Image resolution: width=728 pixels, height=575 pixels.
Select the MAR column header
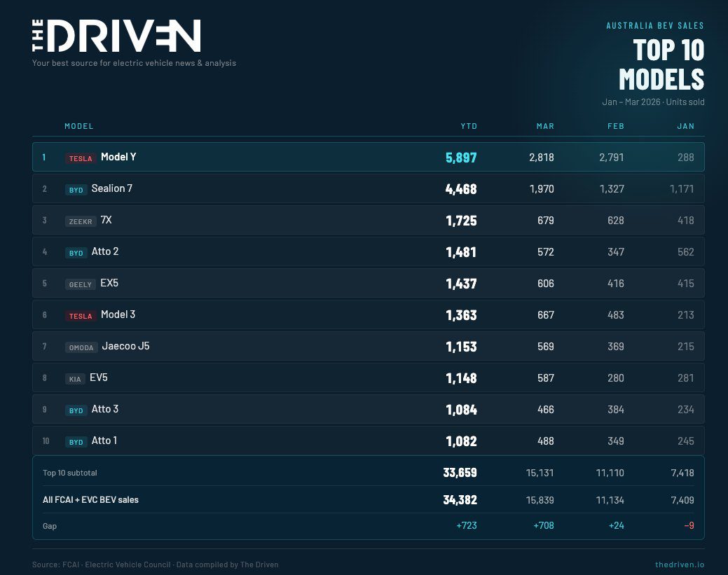click(x=544, y=126)
